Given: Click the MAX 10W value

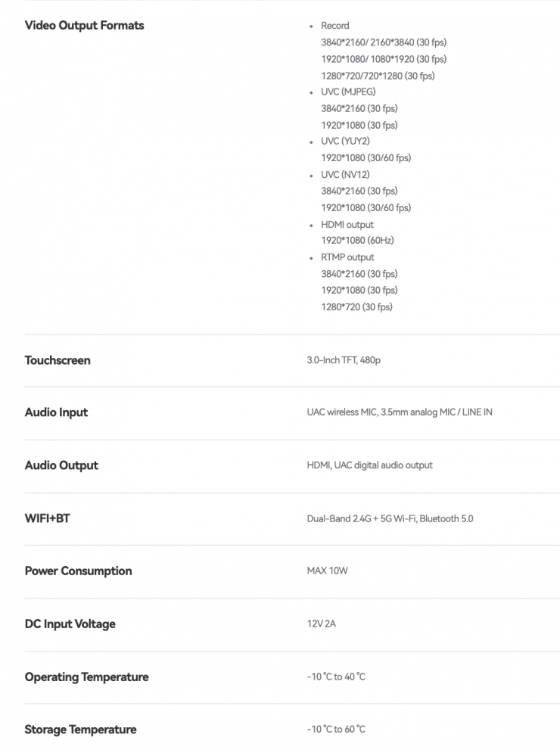Looking at the screenshot, I should pyautogui.click(x=327, y=571).
